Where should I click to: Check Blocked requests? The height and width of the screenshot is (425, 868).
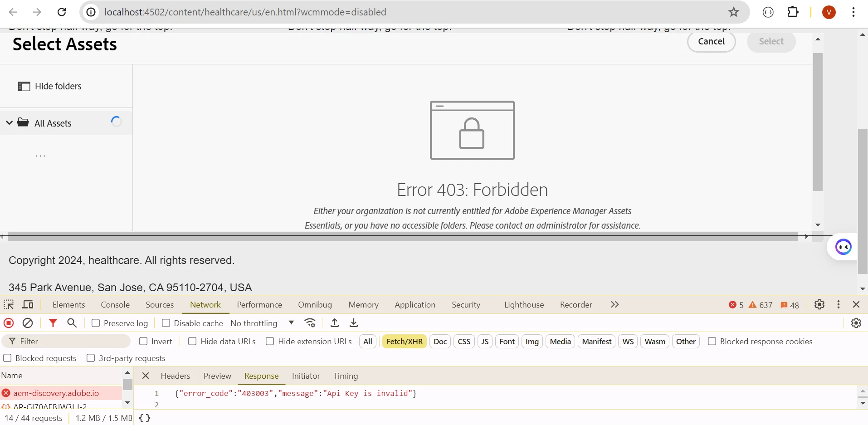coord(7,358)
